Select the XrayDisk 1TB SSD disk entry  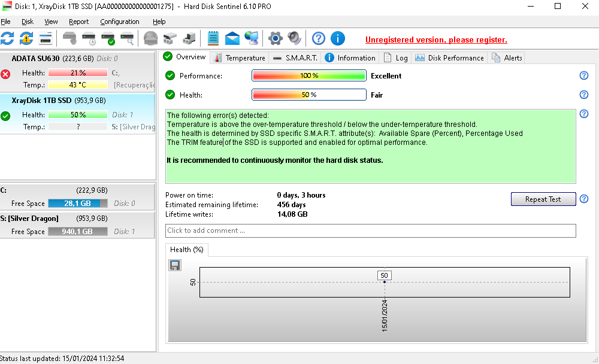point(77,114)
